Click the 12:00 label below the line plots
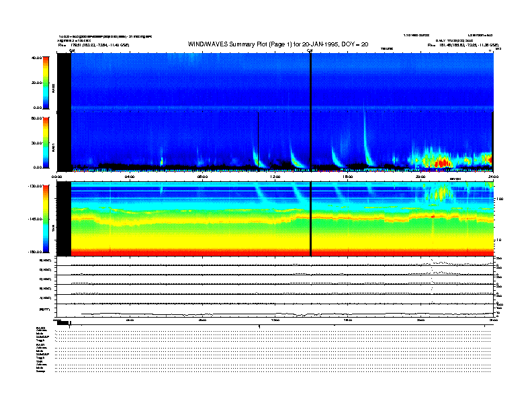Viewport: 532px width, 411px height. point(275,320)
